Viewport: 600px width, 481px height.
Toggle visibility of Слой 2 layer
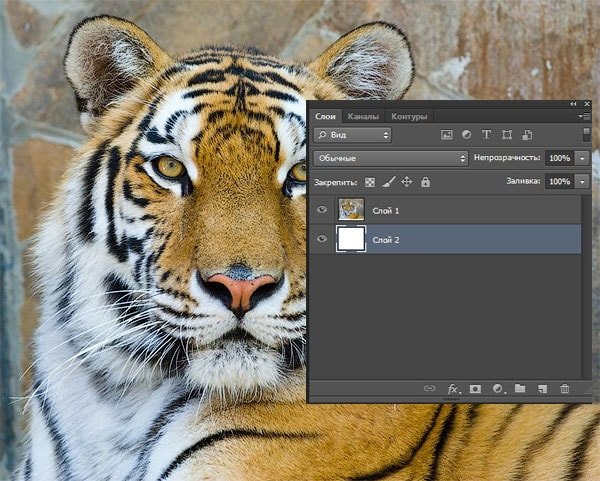tap(322, 239)
